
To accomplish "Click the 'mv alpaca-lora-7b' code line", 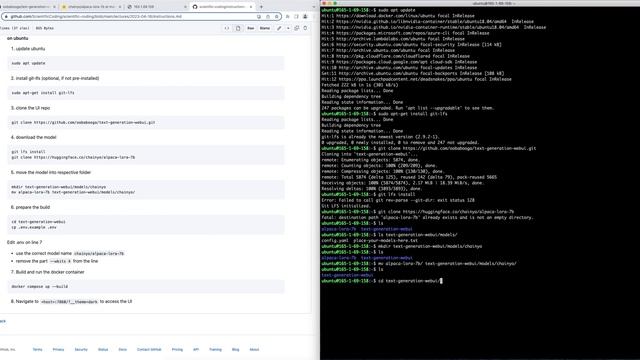I will (73, 192).
